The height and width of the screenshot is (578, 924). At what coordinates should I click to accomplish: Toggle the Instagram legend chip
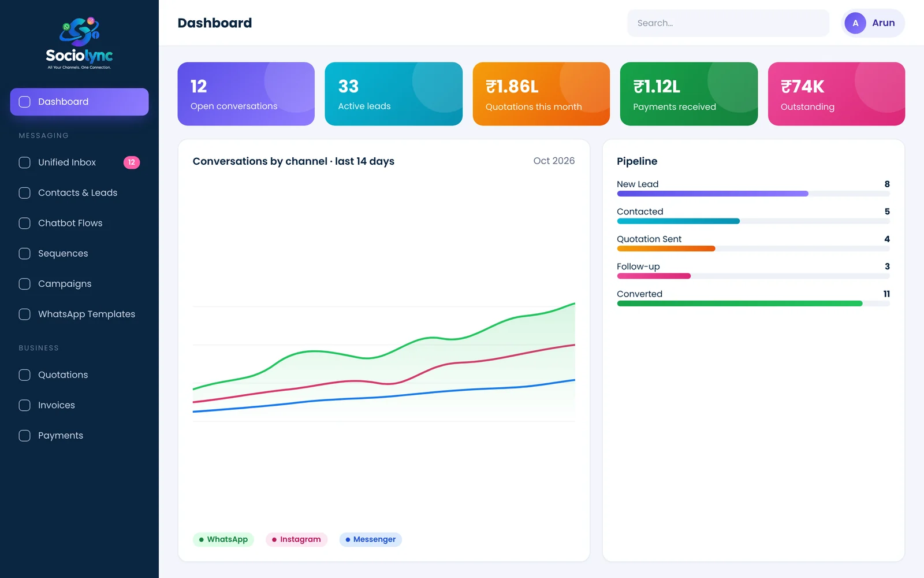297,539
